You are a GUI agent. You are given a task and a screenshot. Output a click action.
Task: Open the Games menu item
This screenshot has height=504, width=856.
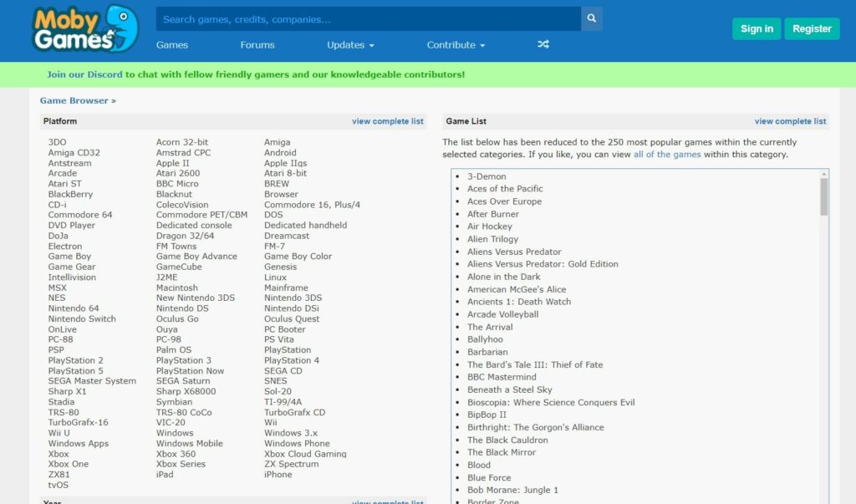172,45
